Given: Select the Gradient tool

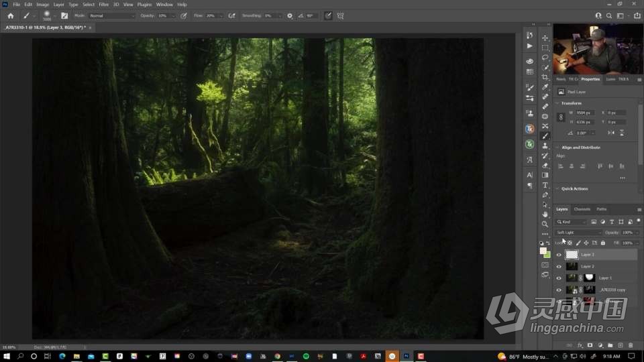Looking at the screenshot, I should (x=545, y=175).
